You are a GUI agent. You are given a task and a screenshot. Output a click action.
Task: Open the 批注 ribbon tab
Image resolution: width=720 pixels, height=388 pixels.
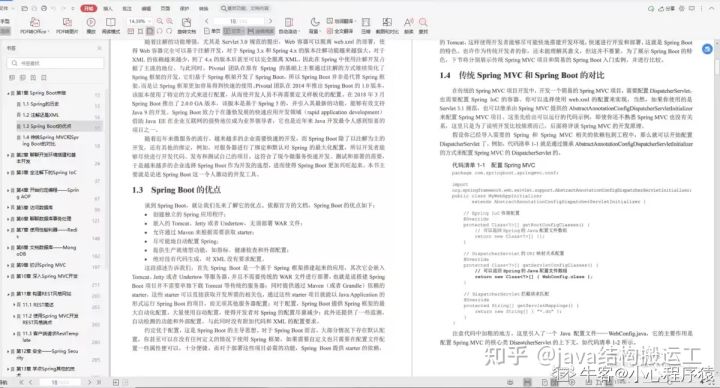tap(127, 8)
